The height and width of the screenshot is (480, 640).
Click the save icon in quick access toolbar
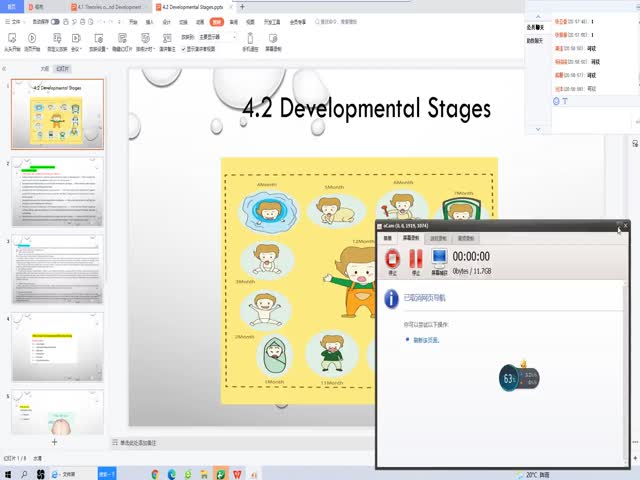(x=66, y=22)
